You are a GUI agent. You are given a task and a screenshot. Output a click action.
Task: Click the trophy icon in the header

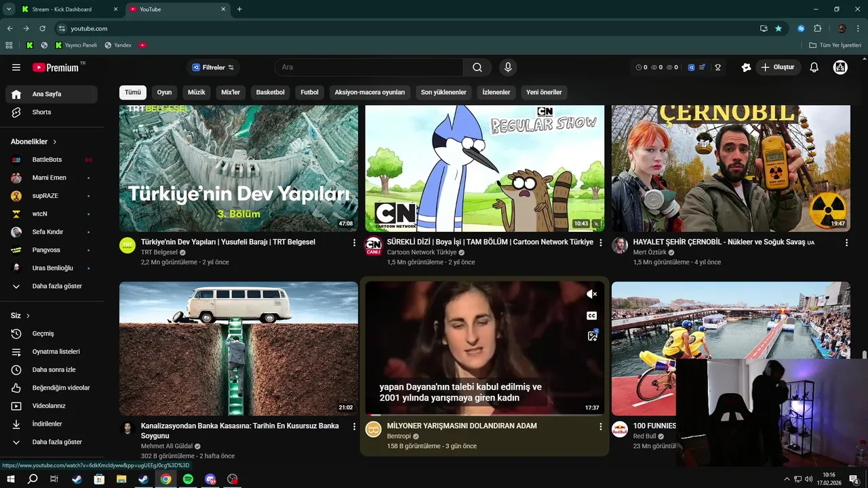click(717, 67)
